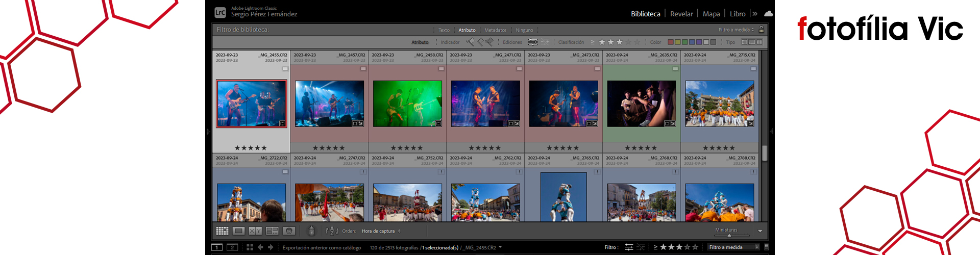Open grid shortcut in filmstrip bar
The width and height of the screenshot is (980, 255).
pyautogui.click(x=250, y=247)
